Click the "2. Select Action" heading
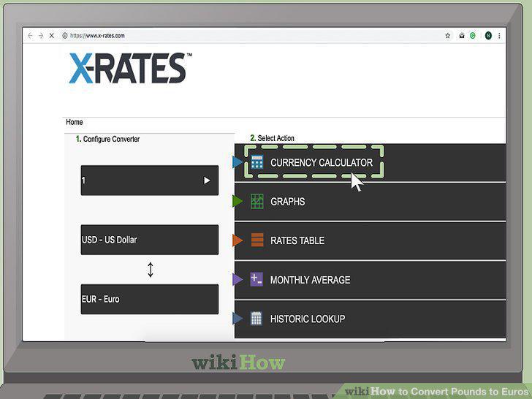Image resolution: width=532 pixels, height=399 pixels. (x=272, y=138)
